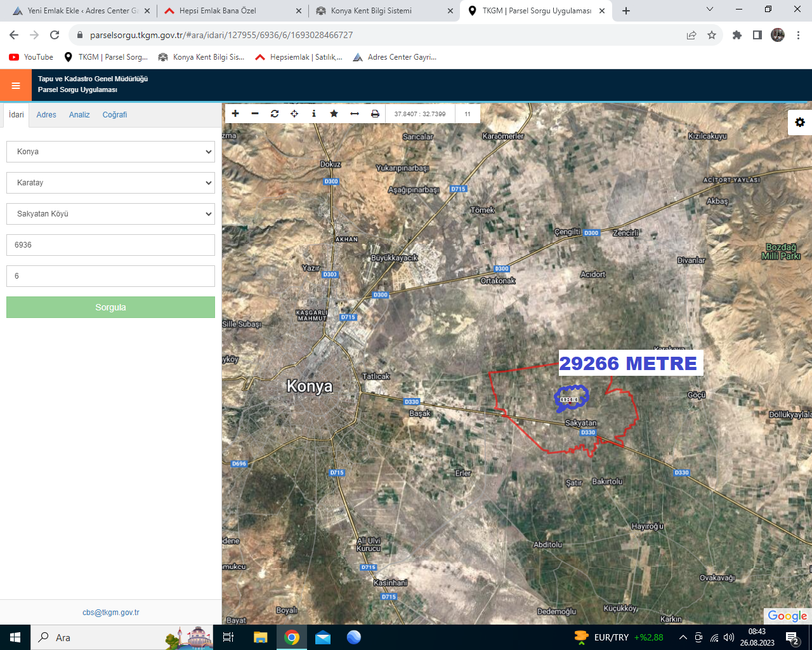This screenshot has height=650, width=812.
Task: Open Chrome three-dot menu
Action: click(x=799, y=35)
